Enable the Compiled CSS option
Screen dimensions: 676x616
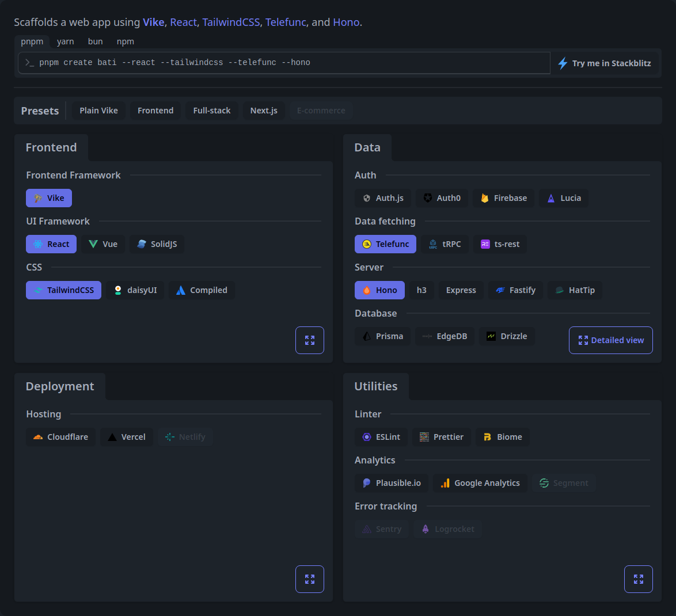coord(202,290)
